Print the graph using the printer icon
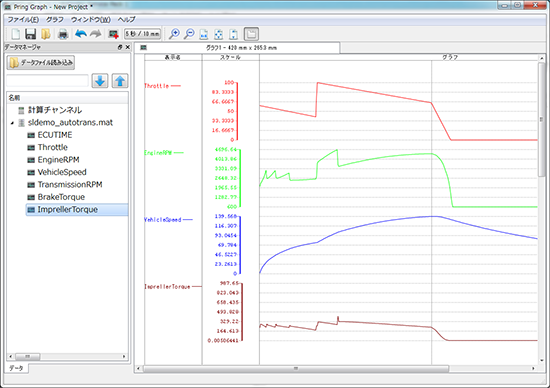This screenshot has height=388, width=550. (63, 34)
